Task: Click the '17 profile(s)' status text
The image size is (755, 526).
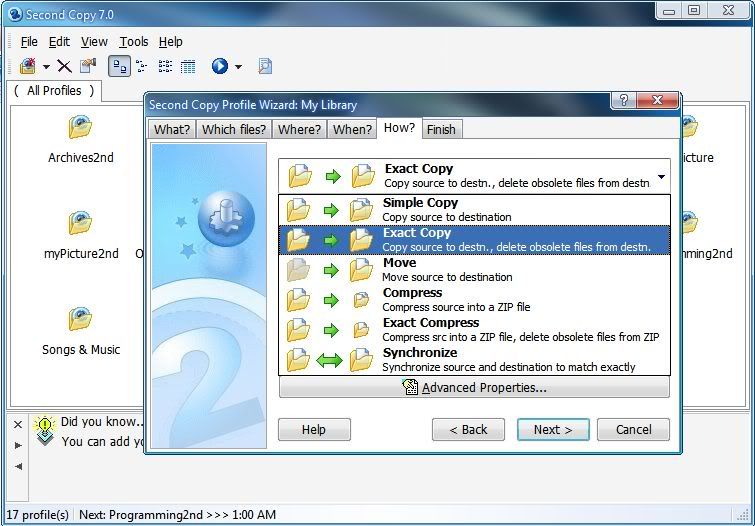Action: [38, 515]
